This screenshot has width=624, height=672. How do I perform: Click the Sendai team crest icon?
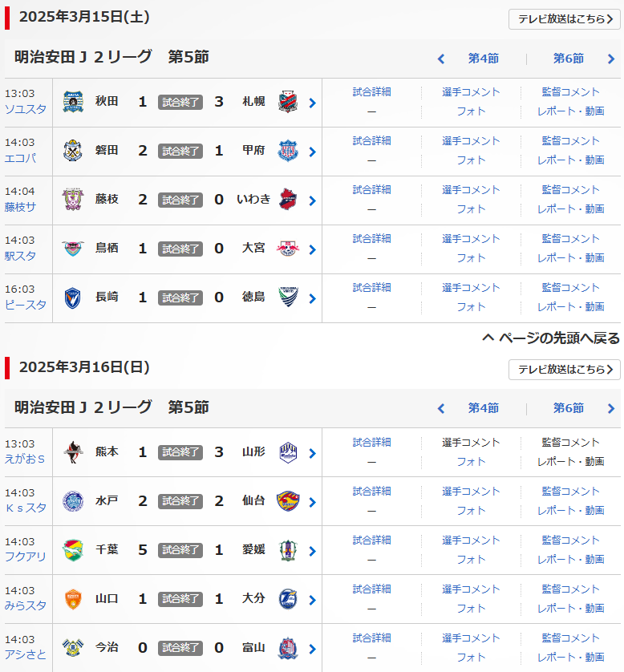click(287, 501)
